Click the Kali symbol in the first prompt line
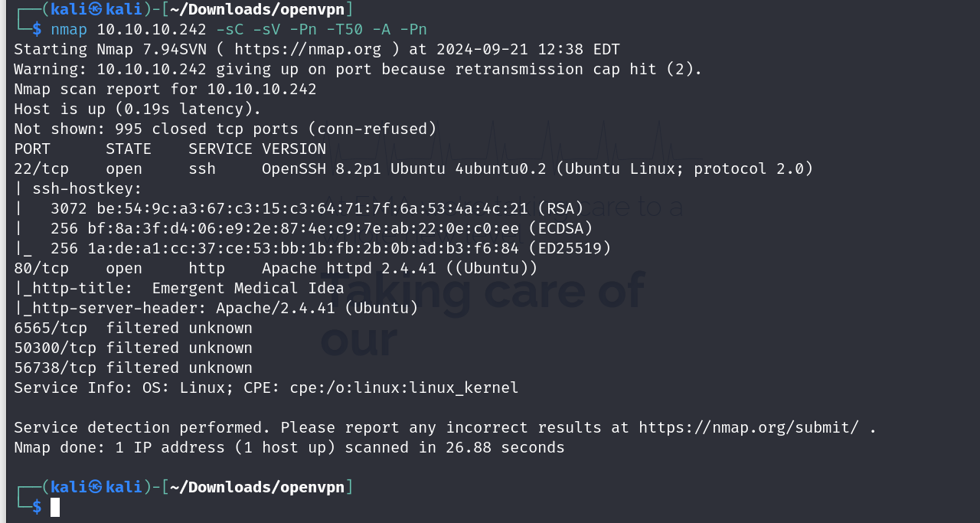 (96, 9)
